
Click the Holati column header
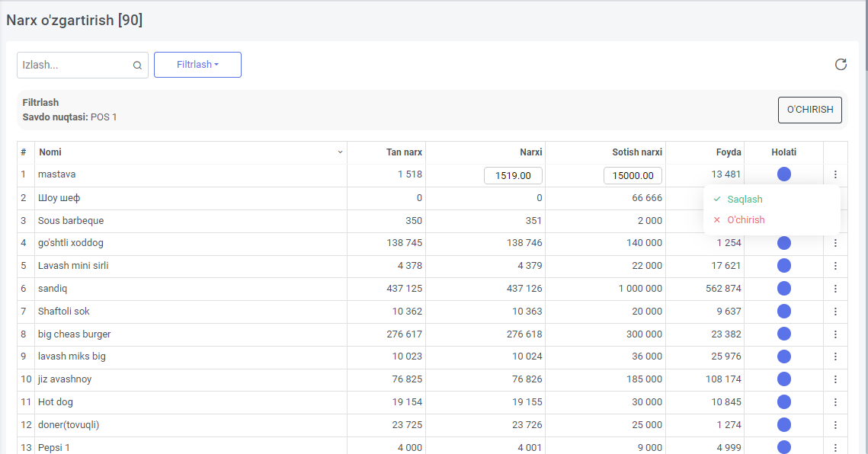(x=784, y=152)
